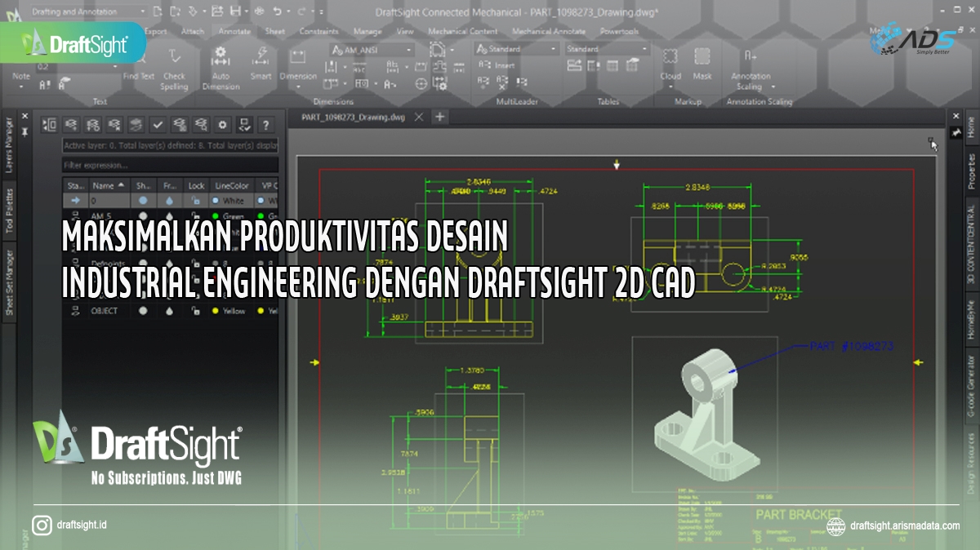Open the Drafting and Annotation workspace dropdown

[88, 11]
